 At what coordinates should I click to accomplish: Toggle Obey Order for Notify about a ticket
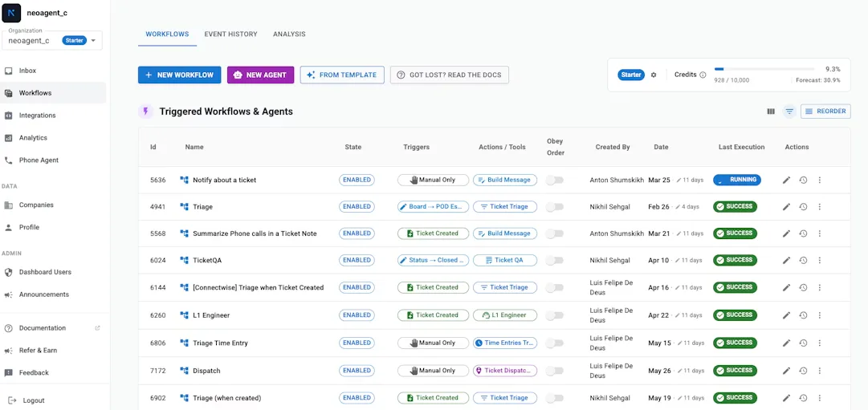(554, 180)
